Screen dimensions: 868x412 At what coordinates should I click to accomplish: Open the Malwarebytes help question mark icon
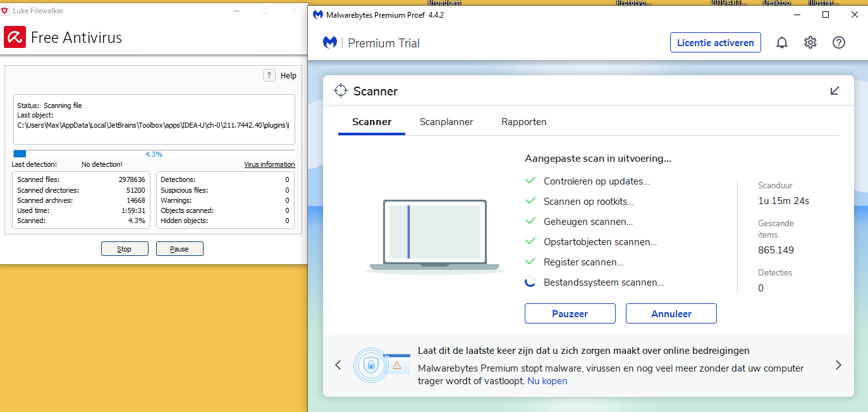(x=839, y=42)
